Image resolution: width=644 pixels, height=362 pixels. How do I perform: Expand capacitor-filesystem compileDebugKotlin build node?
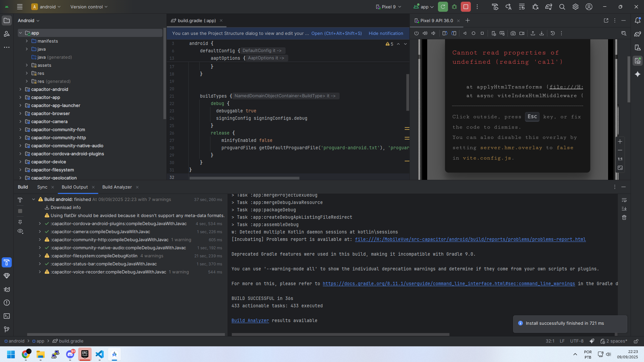40,256
